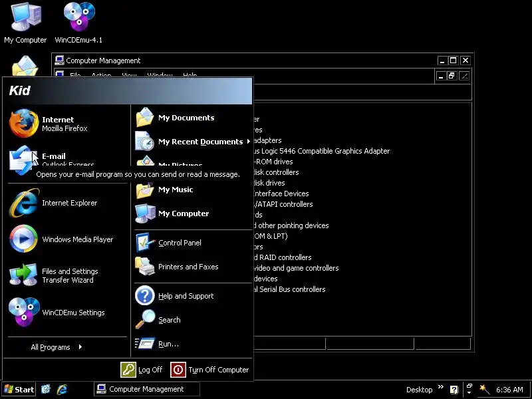This screenshot has height=399, width=532.
Task: Open Mozilla Firefox from the Start menu
Action: tap(67, 124)
